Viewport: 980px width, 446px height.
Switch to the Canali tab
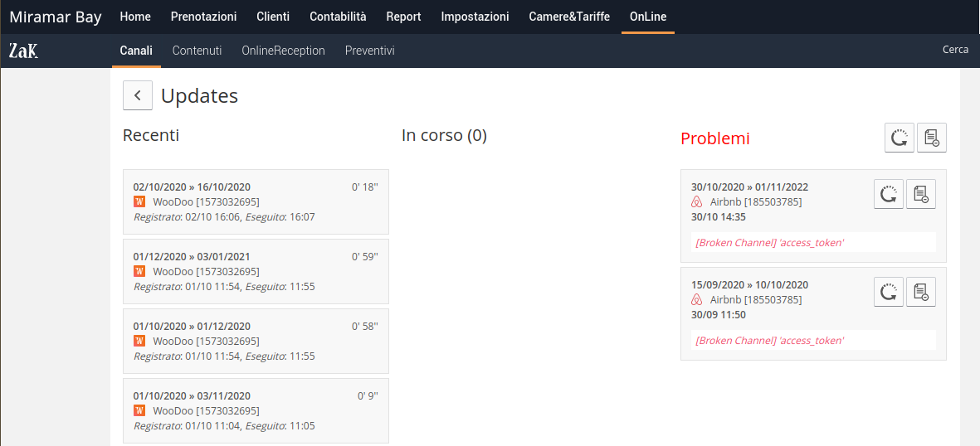tap(136, 51)
